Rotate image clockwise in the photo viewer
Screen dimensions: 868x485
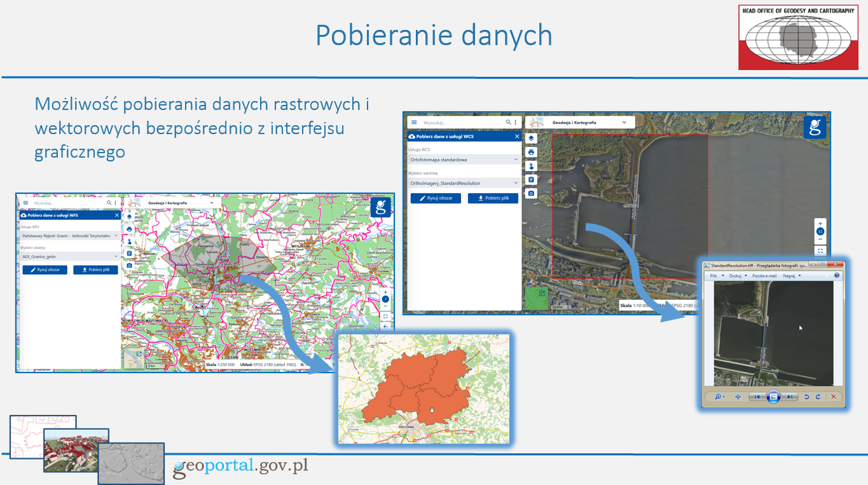click(818, 397)
